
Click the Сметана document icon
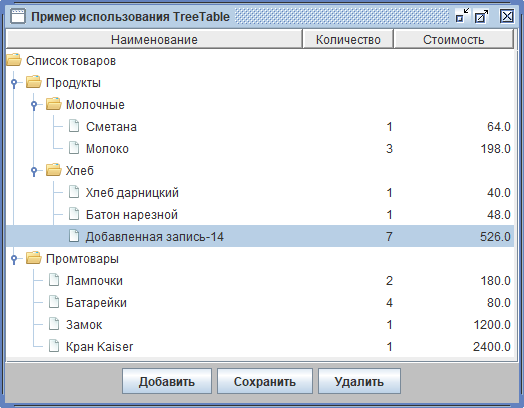coord(74,126)
